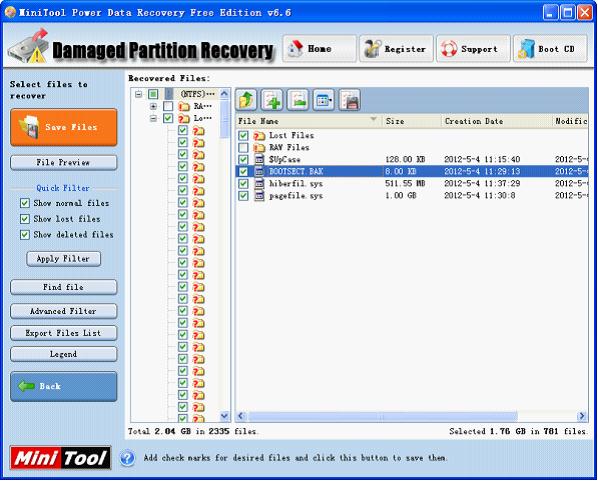Open the Home toolbar button
Screen dimensions: 598x481
320,49
